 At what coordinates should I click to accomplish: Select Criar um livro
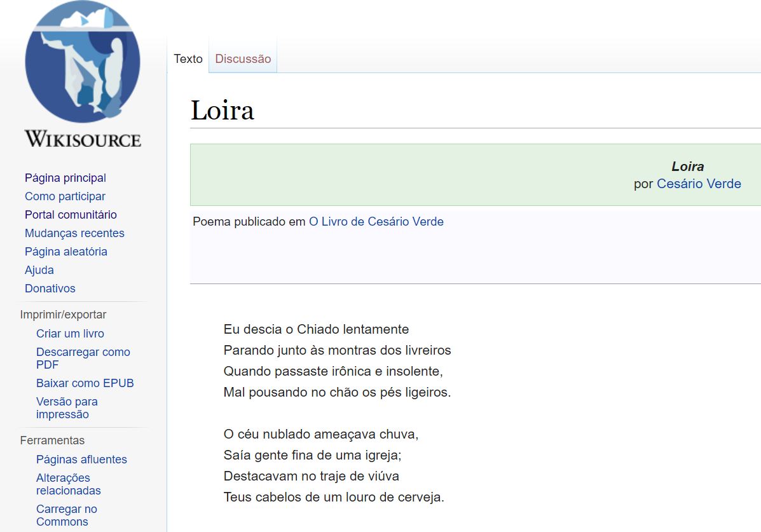tap(71, 334)
